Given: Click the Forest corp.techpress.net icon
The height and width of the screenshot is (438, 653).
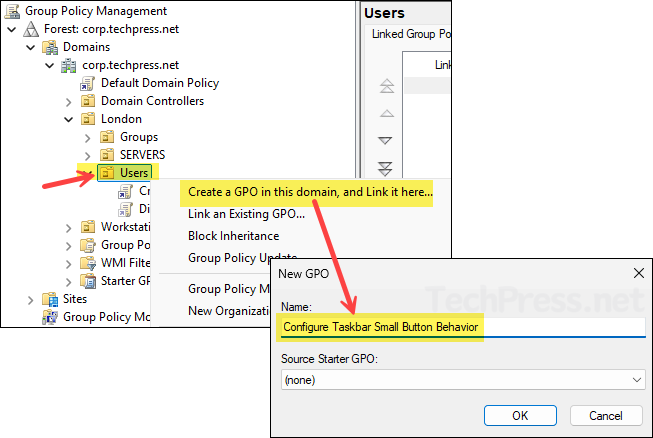Looking at the screenshot, I should point(31,29).
